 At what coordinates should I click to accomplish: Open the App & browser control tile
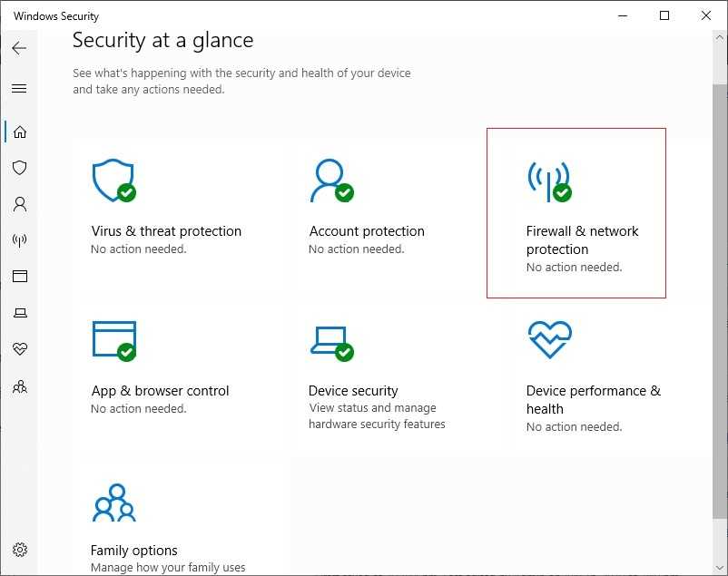click(x=180, y=376)
